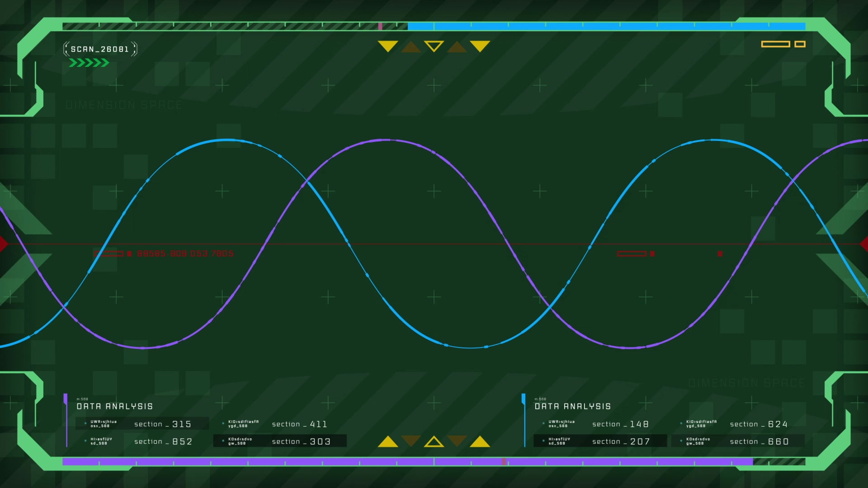Click the left DATA ANALYSIS heading
Viewport: 868px width, 488px height.
(x=114, y=406)
